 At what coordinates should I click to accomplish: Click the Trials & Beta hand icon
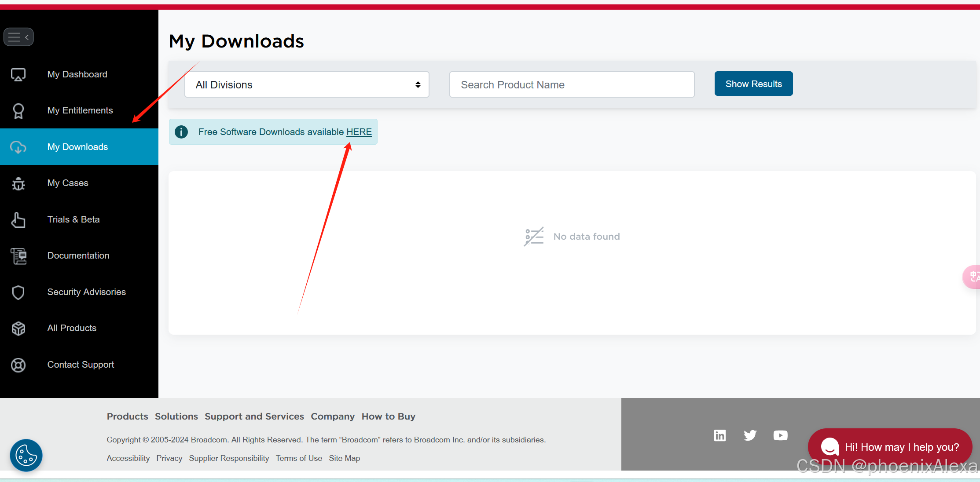tap(18, 220)
